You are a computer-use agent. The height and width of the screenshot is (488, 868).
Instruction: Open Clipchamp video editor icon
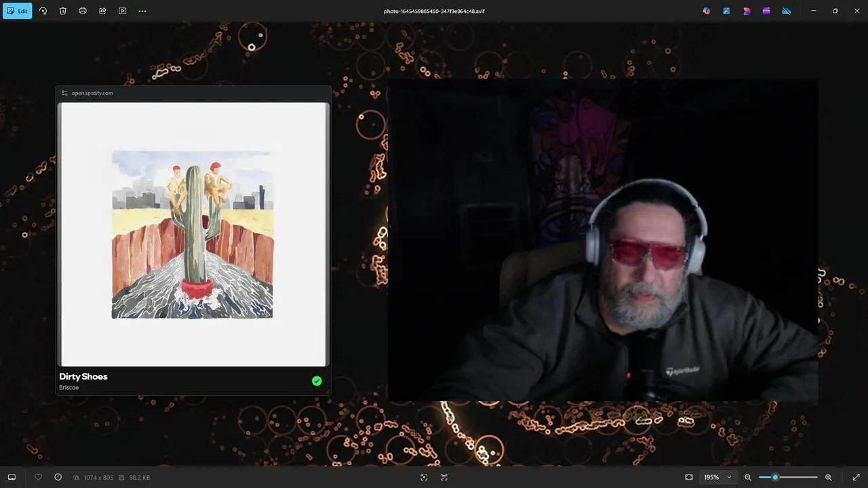pyautogui.click(x=766, y=11)
